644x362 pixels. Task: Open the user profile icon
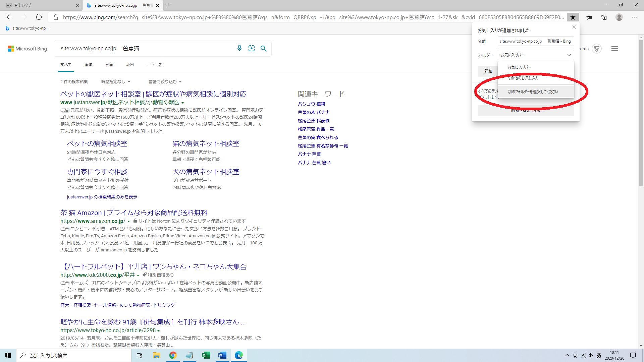[x=619, y=17]
